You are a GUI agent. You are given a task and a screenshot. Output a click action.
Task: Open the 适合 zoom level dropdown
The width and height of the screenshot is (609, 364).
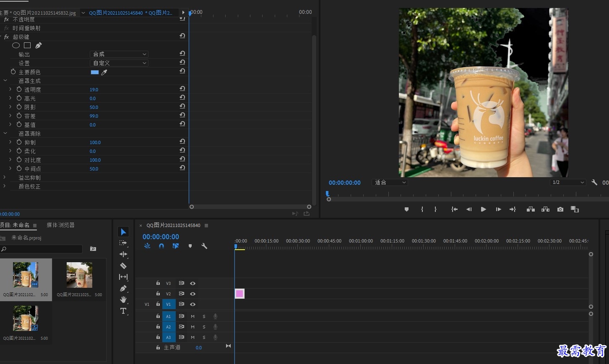point(390,182)
